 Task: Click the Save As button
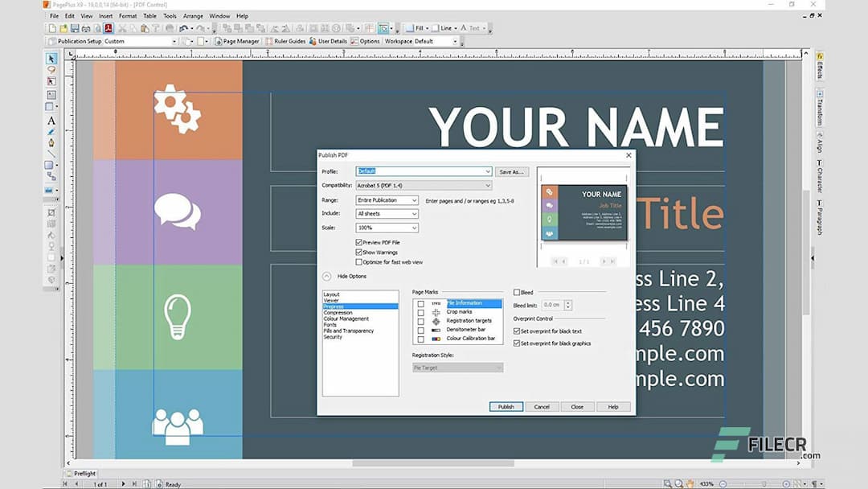click(x=511, y=171)
